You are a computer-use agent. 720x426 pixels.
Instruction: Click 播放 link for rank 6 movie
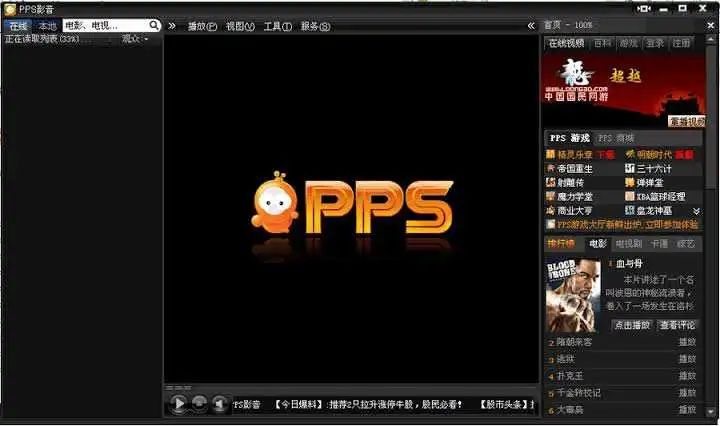pyautogui.click(x=687, y=409)
